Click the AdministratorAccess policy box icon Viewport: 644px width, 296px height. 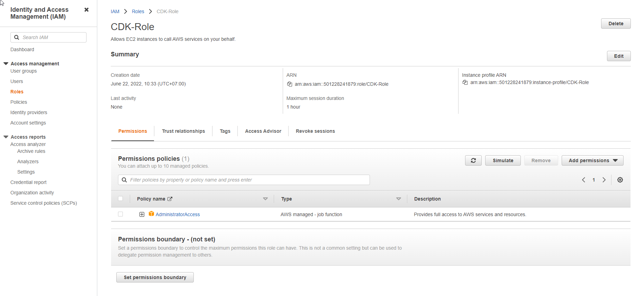[x=151, y=214]
